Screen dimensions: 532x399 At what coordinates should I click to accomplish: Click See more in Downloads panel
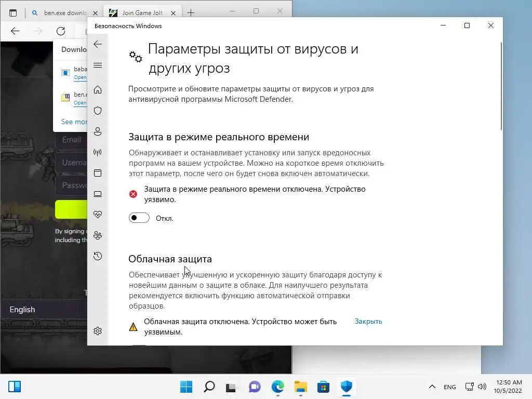74,122
